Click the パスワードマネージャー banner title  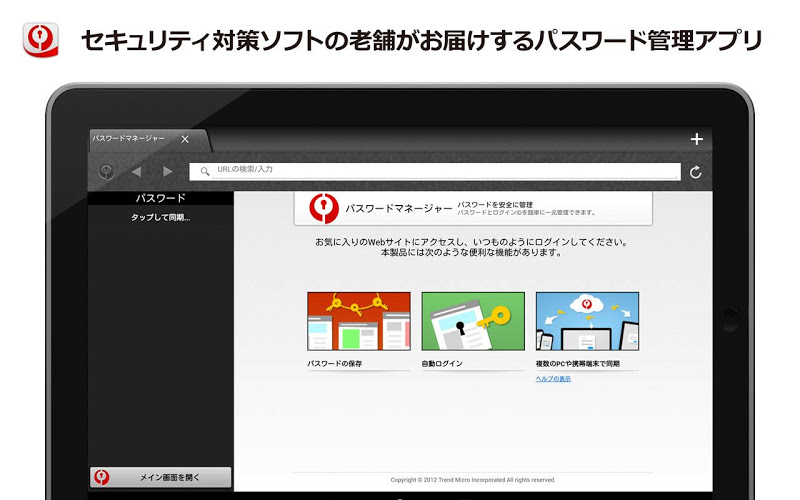[x=398, y=208]
